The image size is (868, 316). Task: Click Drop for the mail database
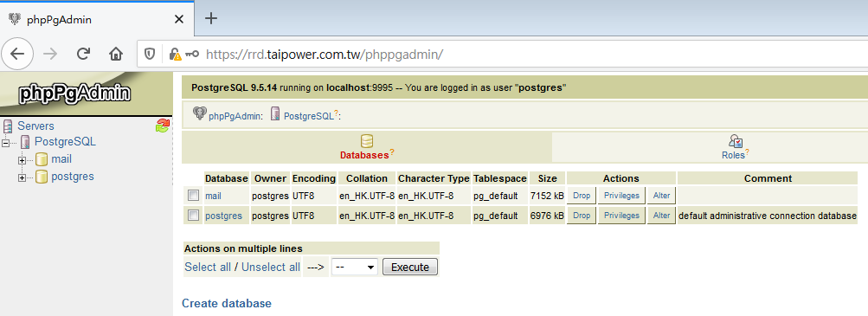(x=582, y=196)
